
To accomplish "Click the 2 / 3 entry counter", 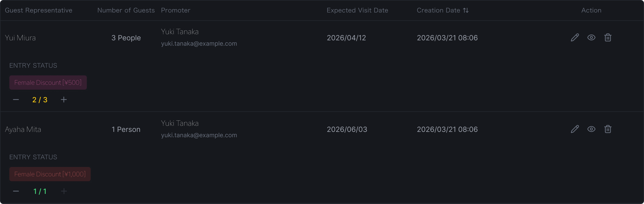I will pyautogui.click(x=40, y=100).
